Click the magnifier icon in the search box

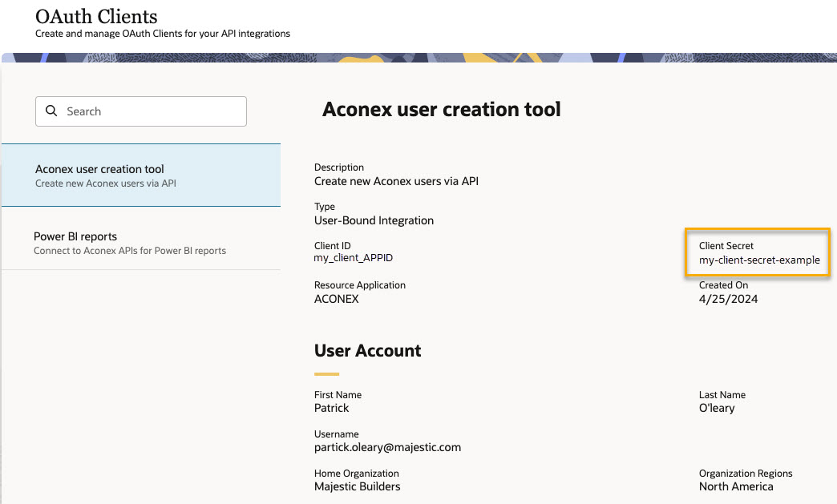point(51,111)
